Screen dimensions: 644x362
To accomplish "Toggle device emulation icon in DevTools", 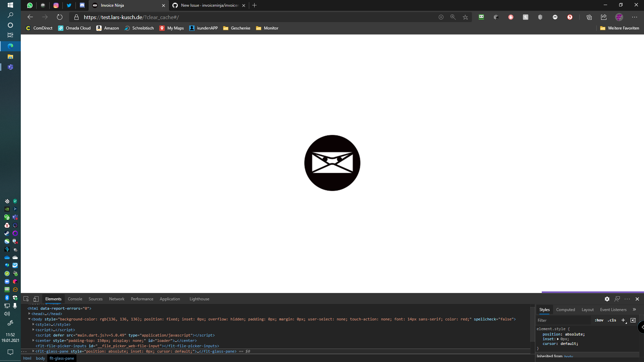I will 36,299.
